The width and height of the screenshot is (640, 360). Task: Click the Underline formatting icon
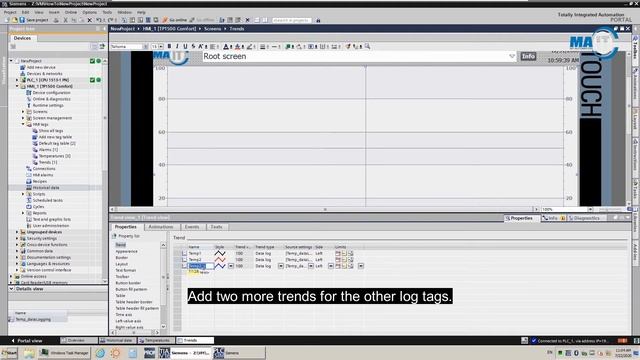click(x=185, y=47)
